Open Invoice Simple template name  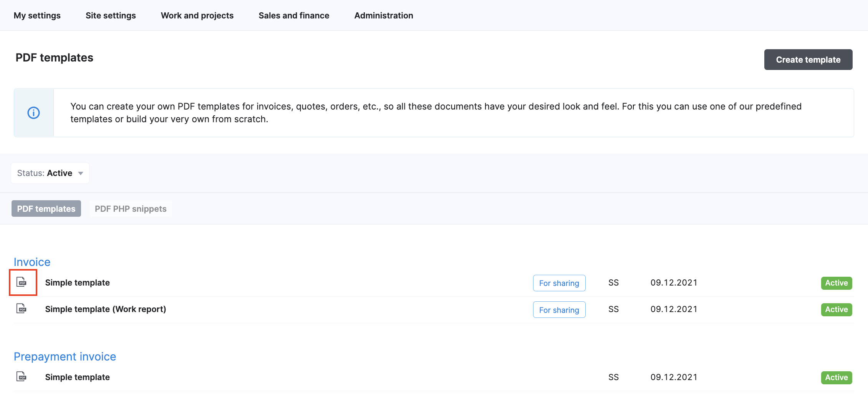(x=78, y=283)
